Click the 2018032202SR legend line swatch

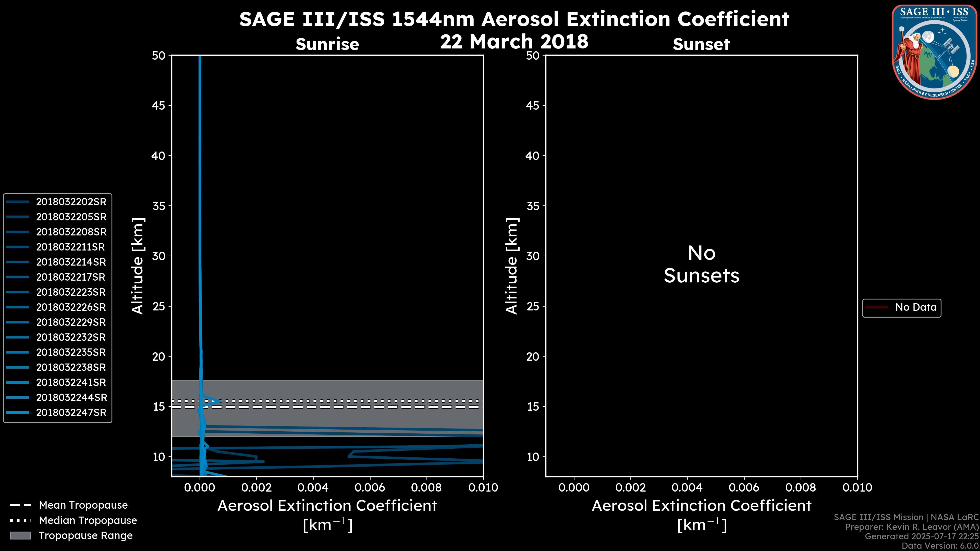[x=18, y=202]
